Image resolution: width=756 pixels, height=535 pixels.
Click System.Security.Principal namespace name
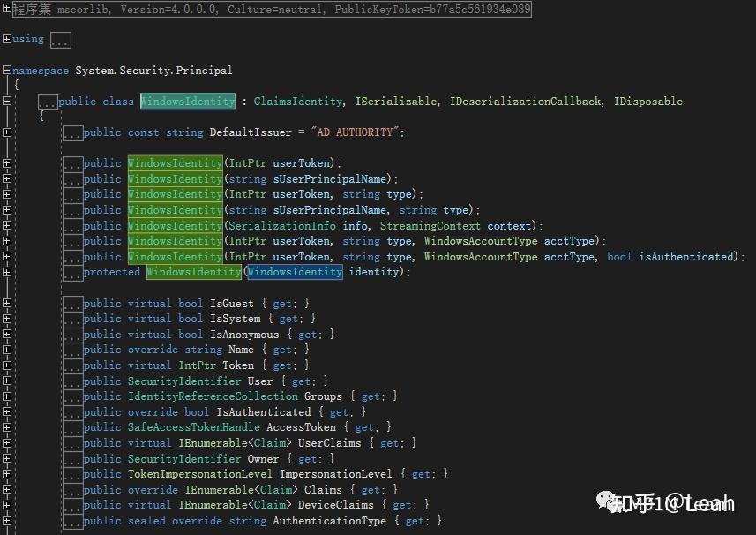[153, 71]
